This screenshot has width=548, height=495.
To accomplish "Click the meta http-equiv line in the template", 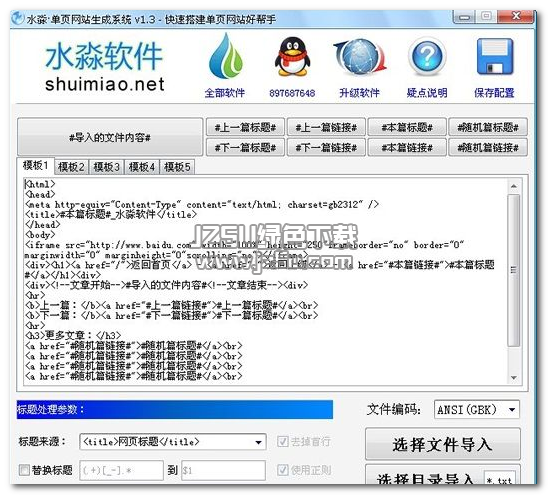I will pyautogui.click(x=202, y=204).
